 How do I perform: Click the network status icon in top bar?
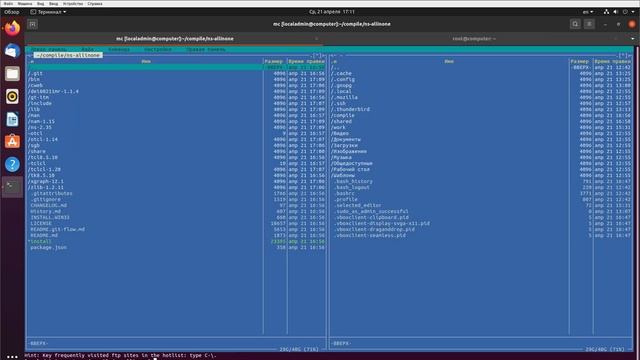[x=607, y=12]
